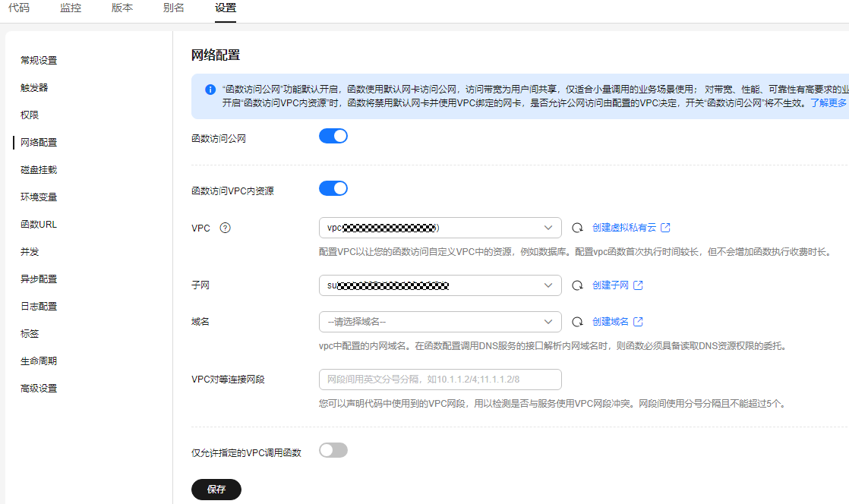Enable 仅允许指定的VPC调用函数 toggle
849x504 pixels.
point(333,450)
